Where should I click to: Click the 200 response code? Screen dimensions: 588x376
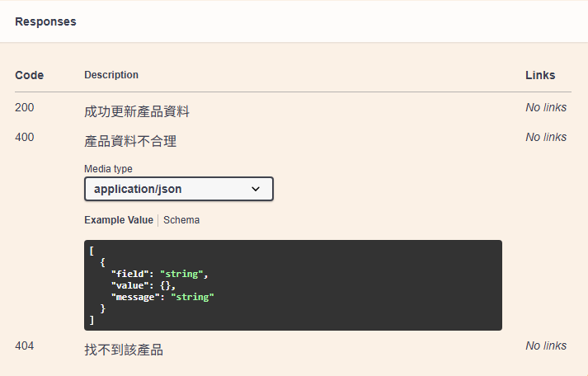pyautogui.click(x=25, y=107)
